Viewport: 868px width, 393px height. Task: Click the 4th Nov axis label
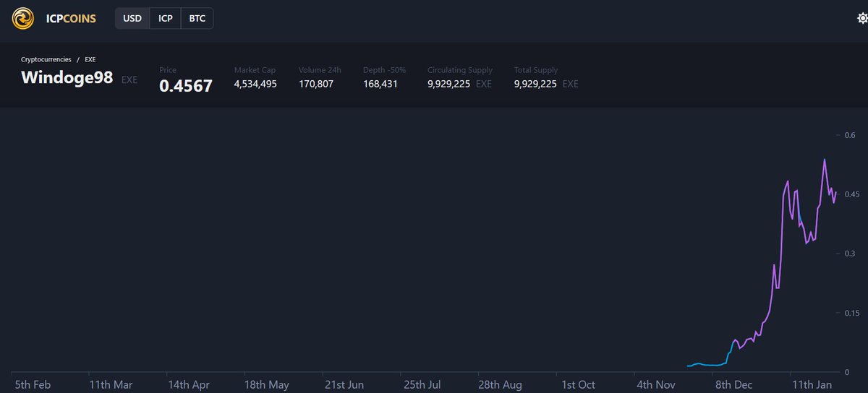point(656,384)
